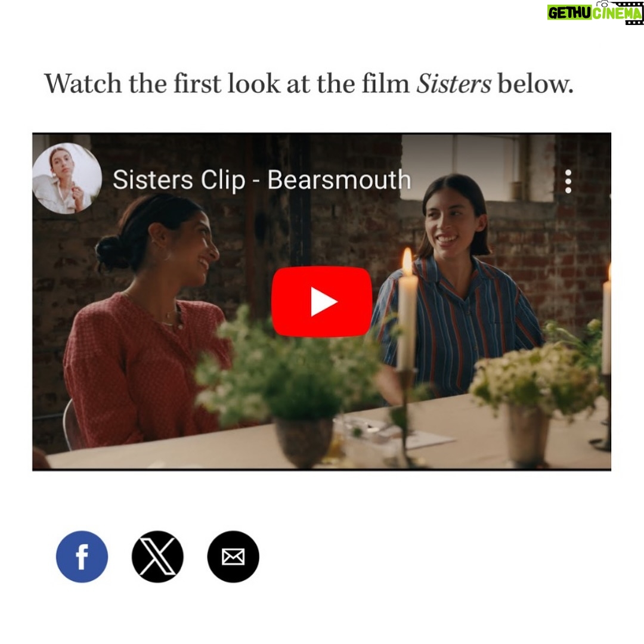The image size is (644, 644).
Task: Click the word 'Bearsmouth' in video title
Action: pos(339,180)
